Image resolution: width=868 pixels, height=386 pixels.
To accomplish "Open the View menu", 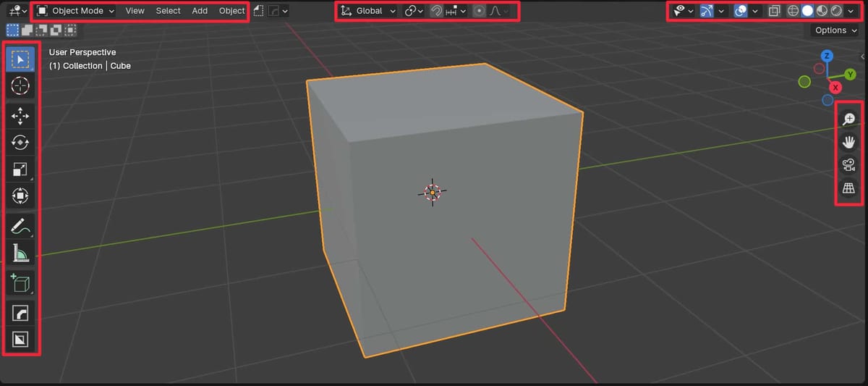I will coord(135,11).
